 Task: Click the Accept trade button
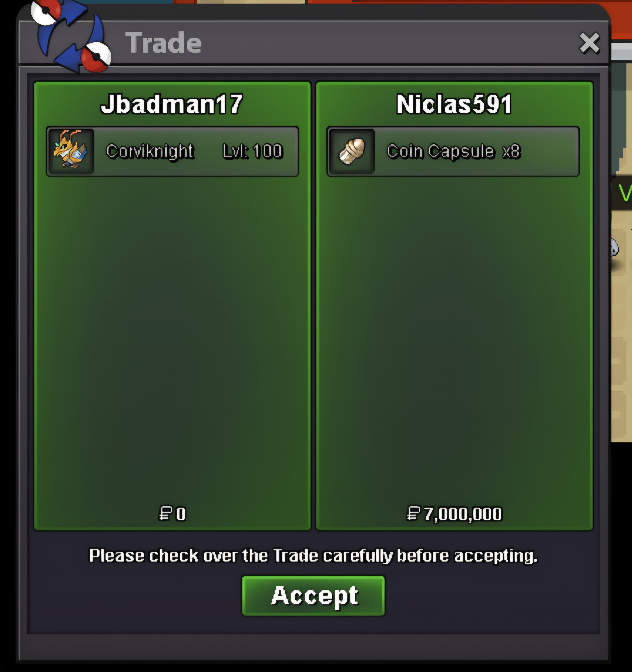313,596
